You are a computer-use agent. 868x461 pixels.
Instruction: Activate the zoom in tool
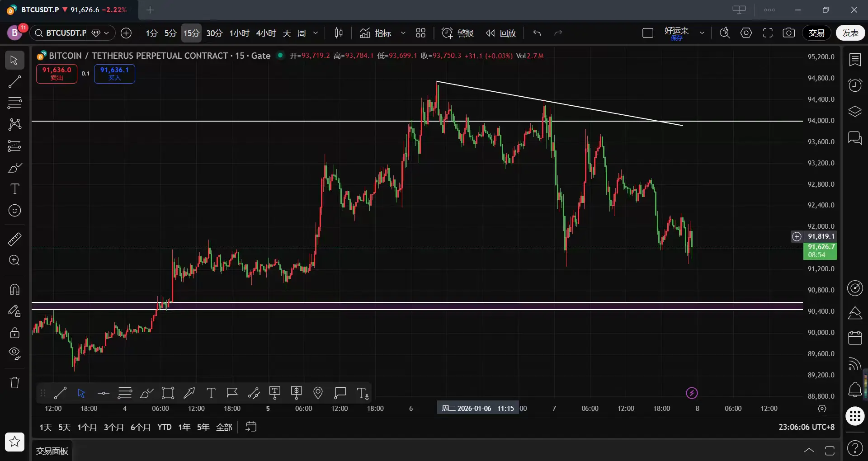pyautogui.click(x=14, y=260)
